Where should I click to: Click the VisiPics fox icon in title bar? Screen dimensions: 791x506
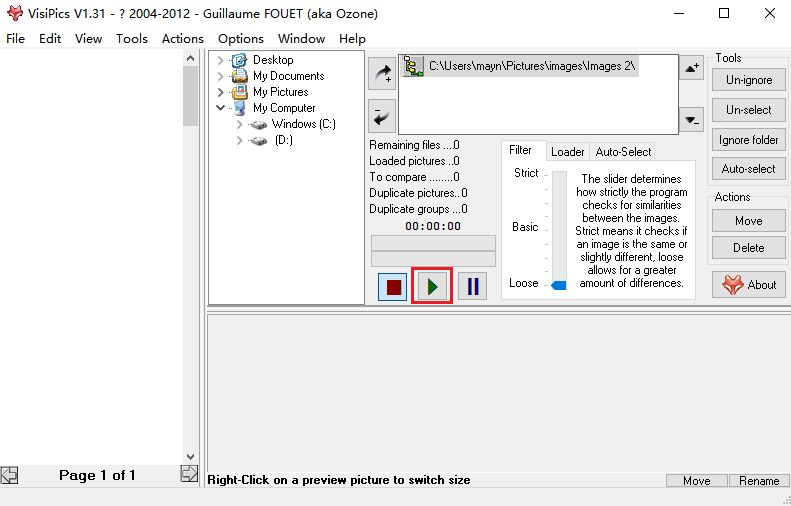point(15,13)
